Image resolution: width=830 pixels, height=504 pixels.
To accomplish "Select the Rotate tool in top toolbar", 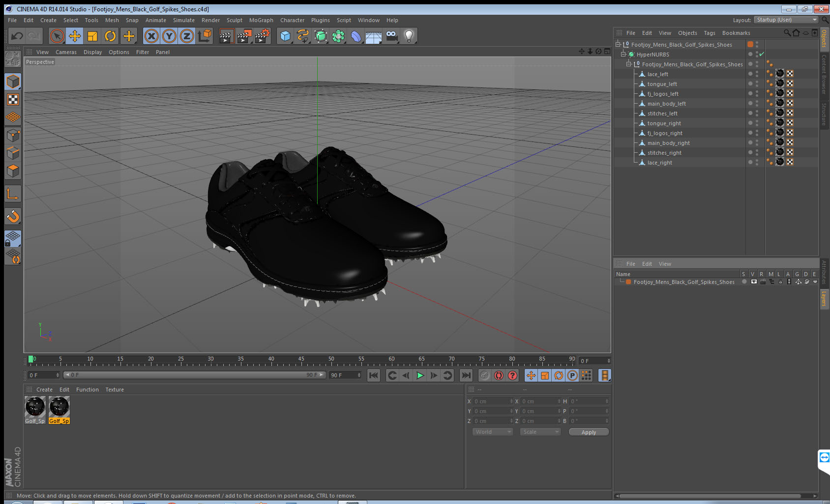I will 110,36.
